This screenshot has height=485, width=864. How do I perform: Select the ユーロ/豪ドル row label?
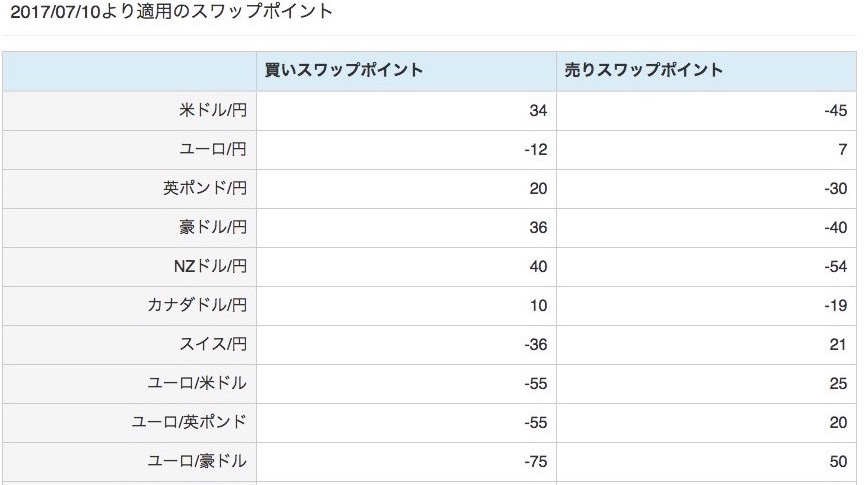(x=197, y=461)
